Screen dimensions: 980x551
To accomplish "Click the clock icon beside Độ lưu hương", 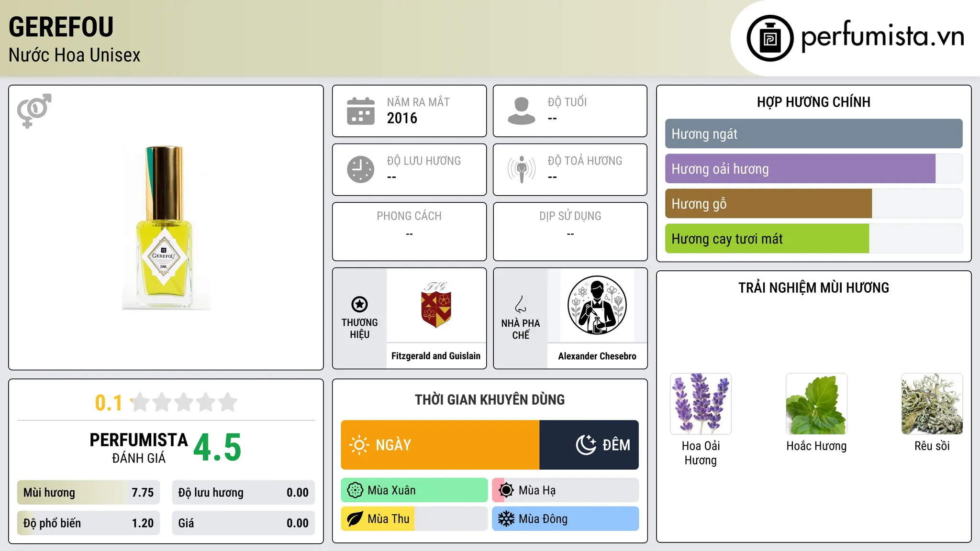I will pyautogui.click(x=361, y=169).
